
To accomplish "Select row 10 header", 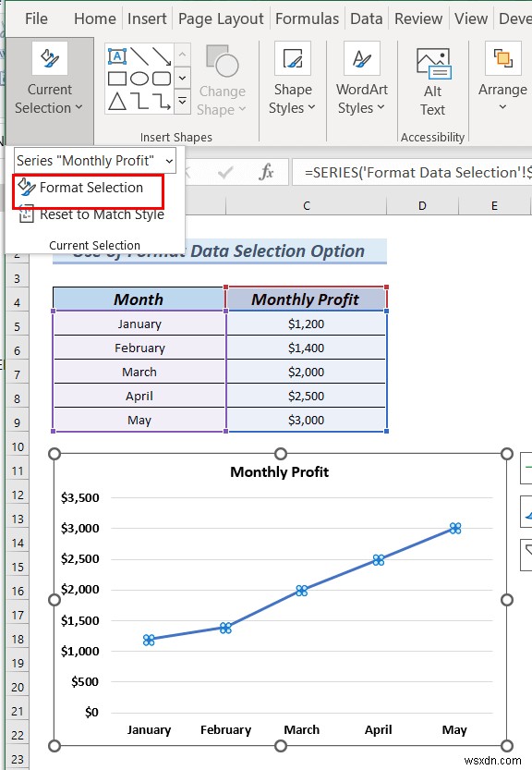I will coord(18,446).
